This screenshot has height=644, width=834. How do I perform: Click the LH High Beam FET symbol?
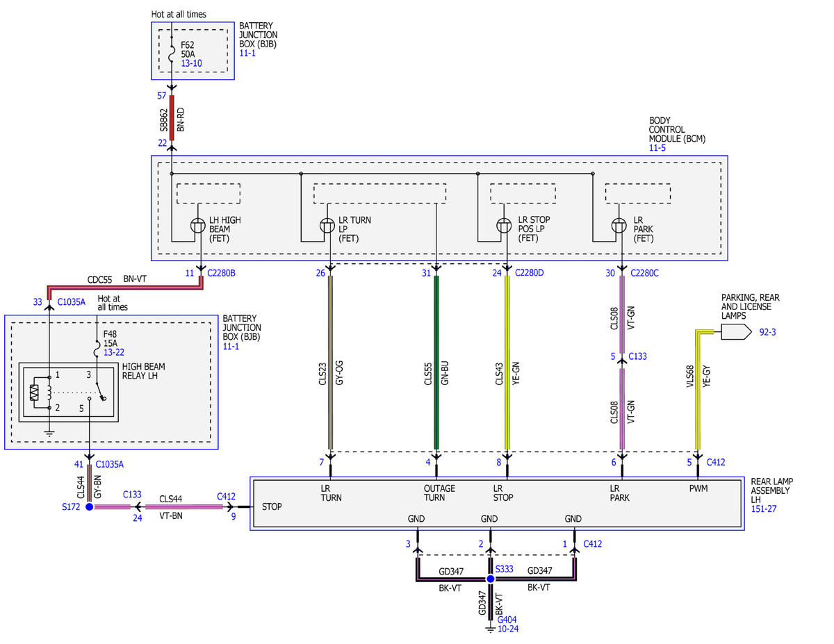click(x=198, y=226)
